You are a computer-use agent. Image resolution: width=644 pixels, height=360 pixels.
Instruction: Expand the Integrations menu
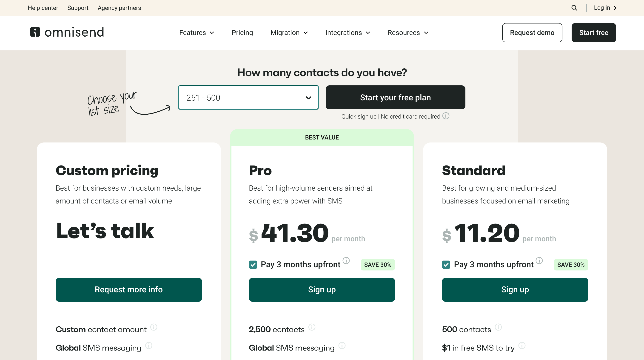click(348, 33)
